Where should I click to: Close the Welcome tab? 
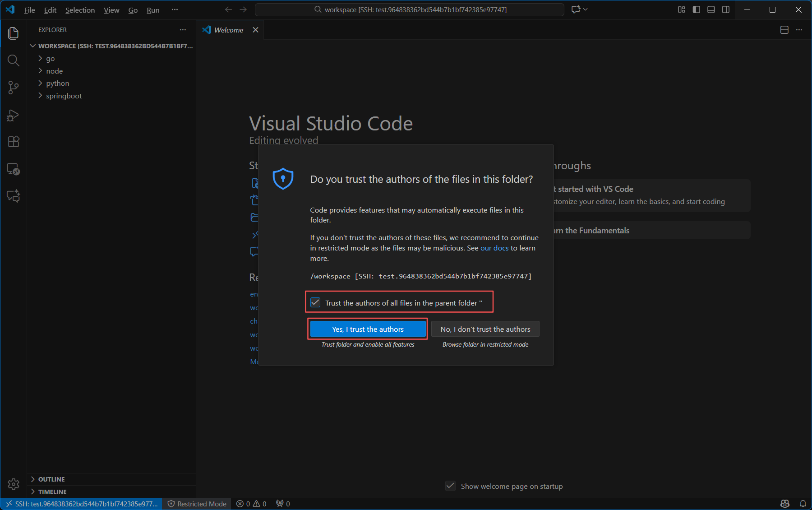pos(256,30)
